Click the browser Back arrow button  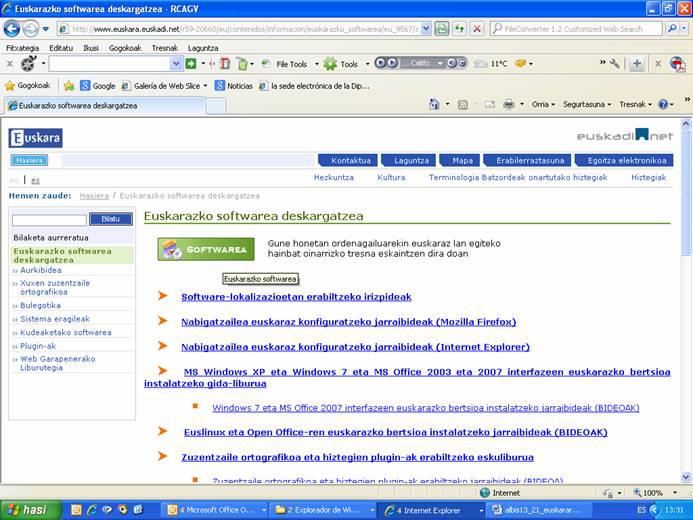pyautogui.click(x=12, y=29)
